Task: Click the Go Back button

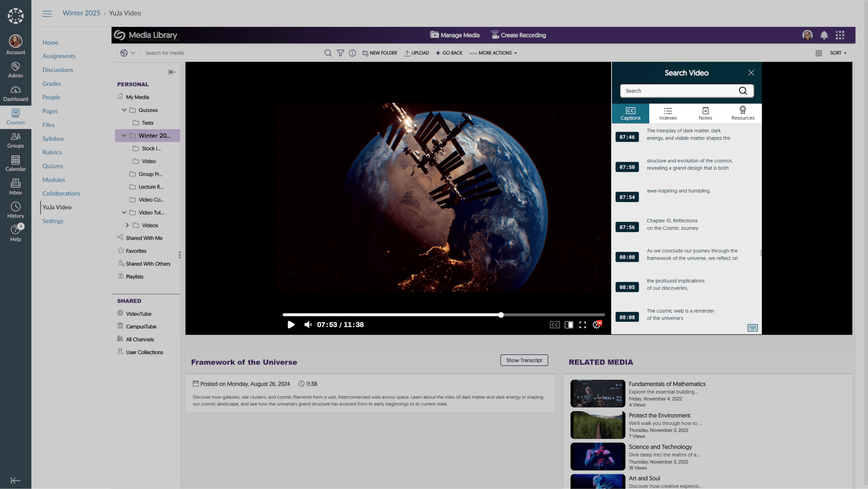Action: point(450,53)
